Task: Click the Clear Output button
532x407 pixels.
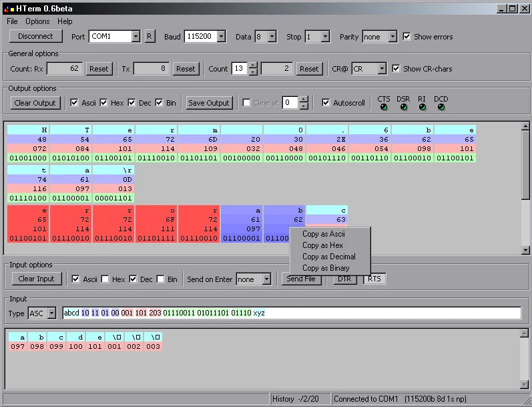Action: 35,103
